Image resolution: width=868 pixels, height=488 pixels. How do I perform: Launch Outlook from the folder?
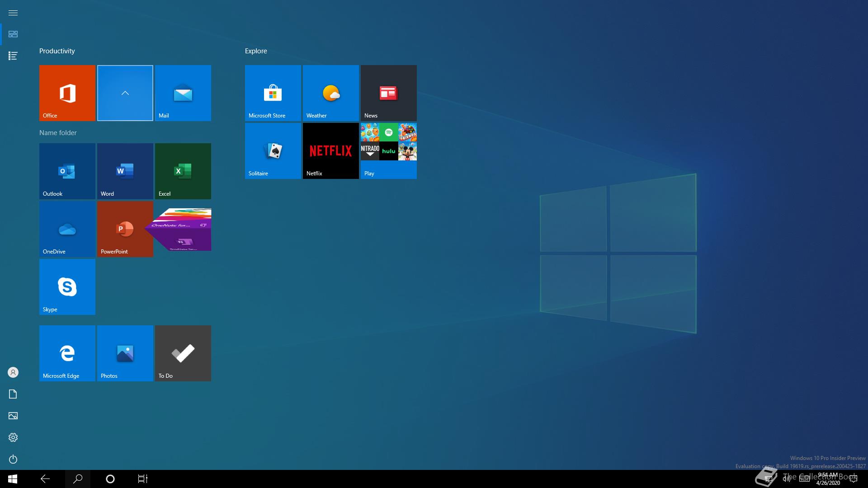tap(67, 171)
